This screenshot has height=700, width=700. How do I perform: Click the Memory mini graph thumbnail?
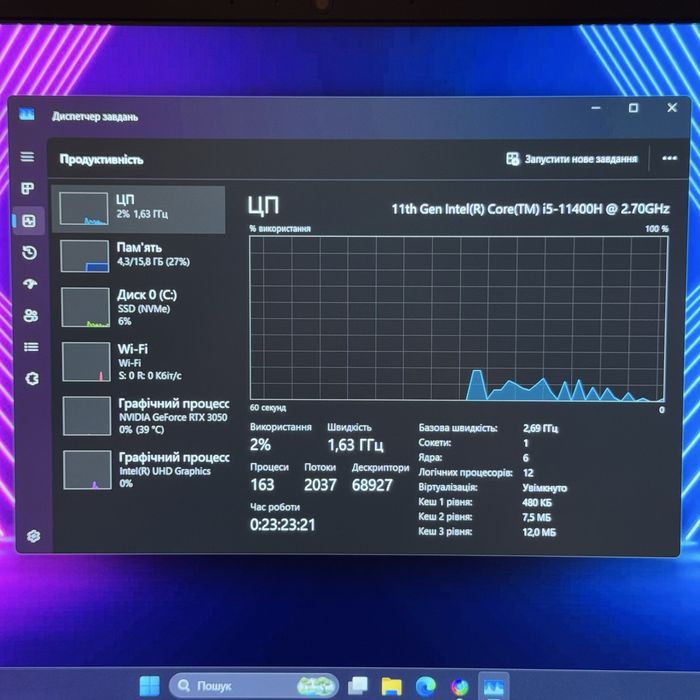point(84,256)
